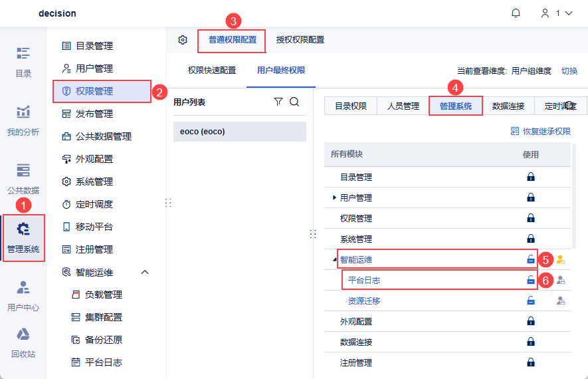Open the user account dropdown

[557, 13]
